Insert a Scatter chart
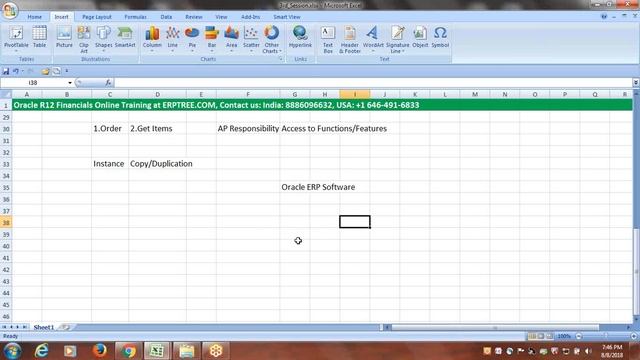The image size is (640, 360). tap(251, 39)
